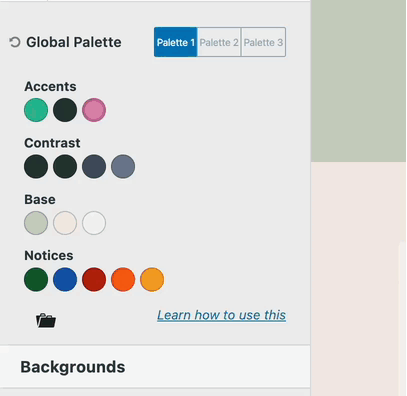Edit the dark green Notices swatch
Screen dimensions: 407x396
pos(36,279)
